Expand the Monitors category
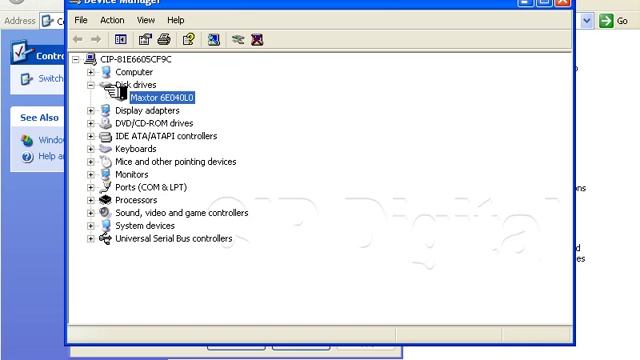Image resolution: width=640 pixels, height=360 pixels. pos(91,175)
